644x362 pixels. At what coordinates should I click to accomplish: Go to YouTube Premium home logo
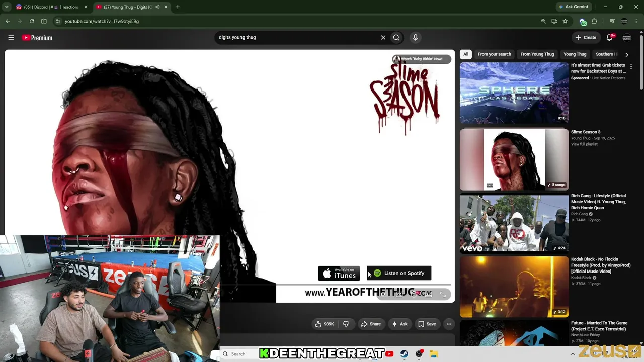pos(37,38)
